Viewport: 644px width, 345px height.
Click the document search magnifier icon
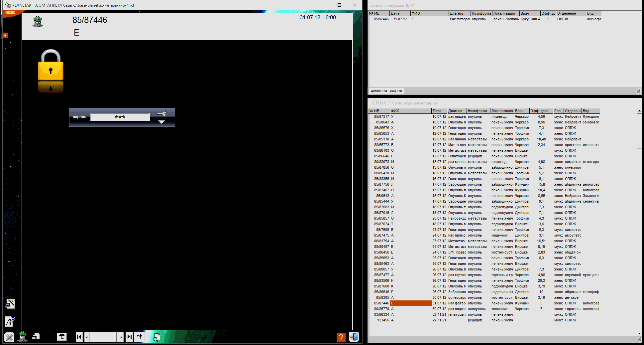coord(157,337)
